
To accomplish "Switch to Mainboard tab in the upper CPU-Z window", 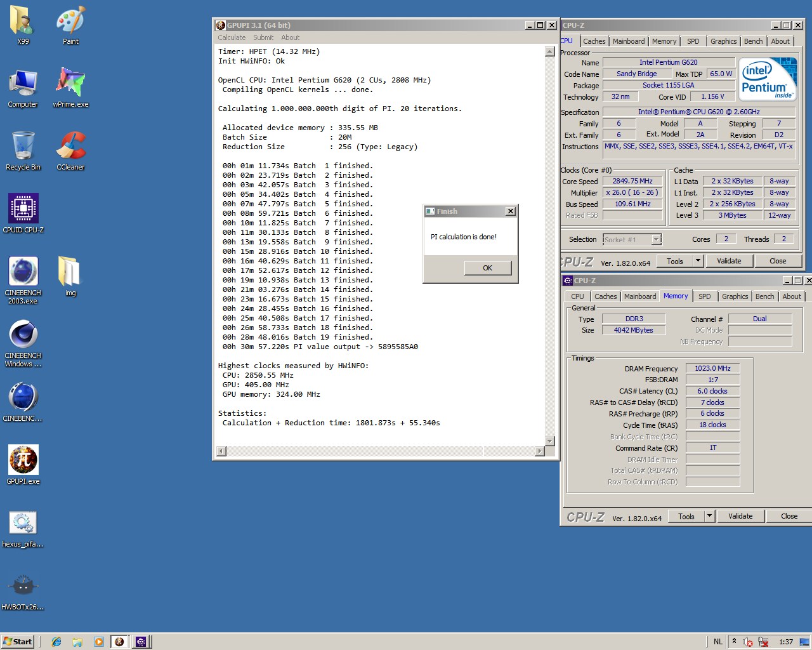I will [629, 41].
